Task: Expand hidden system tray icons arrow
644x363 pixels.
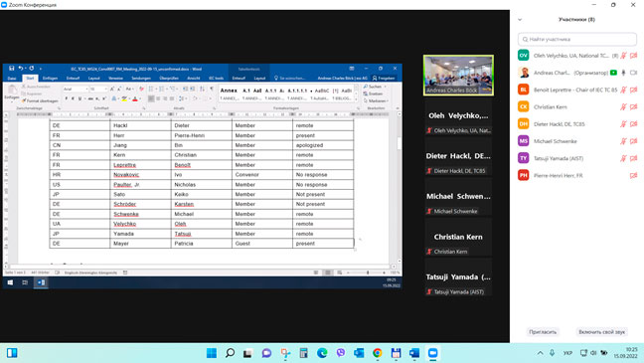Action: (x=540, y=353)
